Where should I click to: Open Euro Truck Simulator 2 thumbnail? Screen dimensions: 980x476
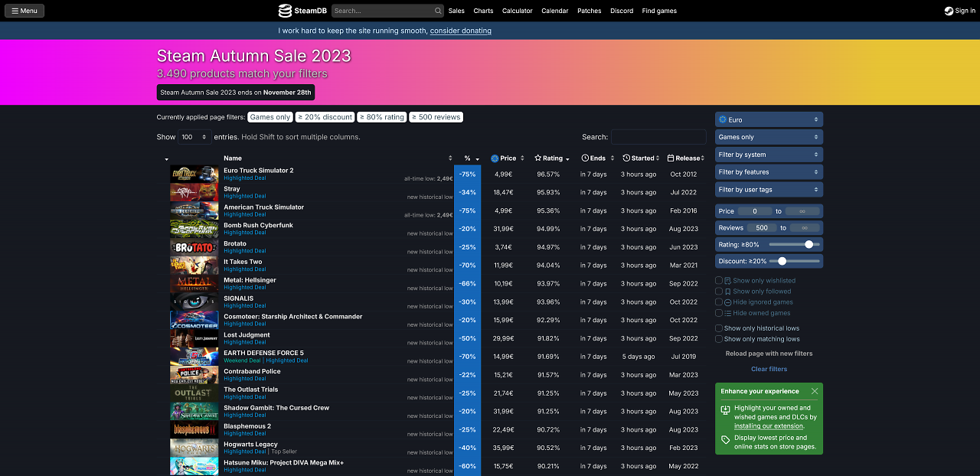[194, 174]
